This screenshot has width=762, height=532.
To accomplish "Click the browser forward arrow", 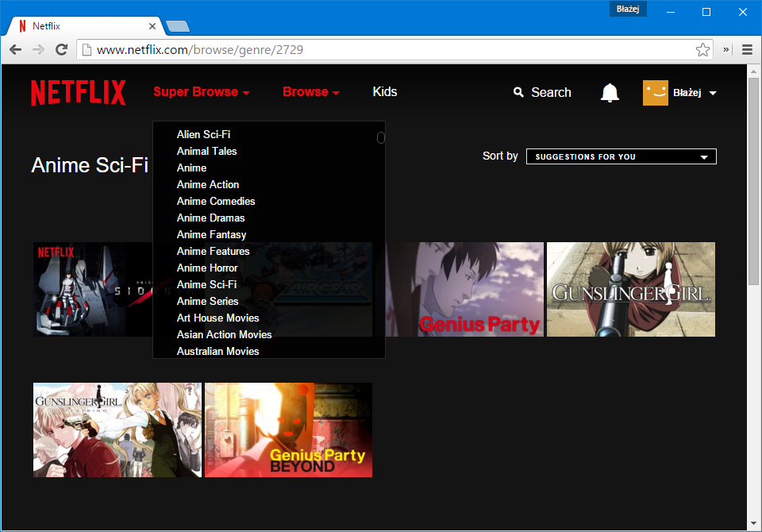I will click(x=38, y=49).
